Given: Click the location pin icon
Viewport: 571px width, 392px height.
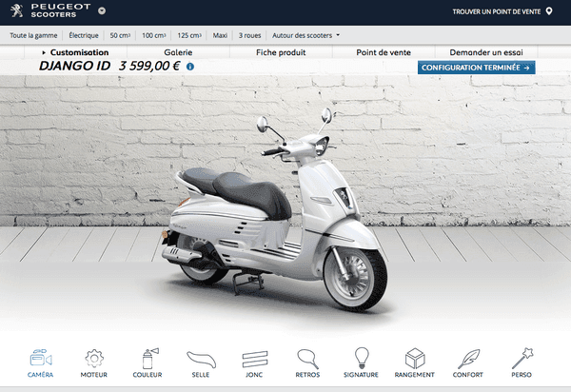Looking at the screenshot, I should 549,11.
